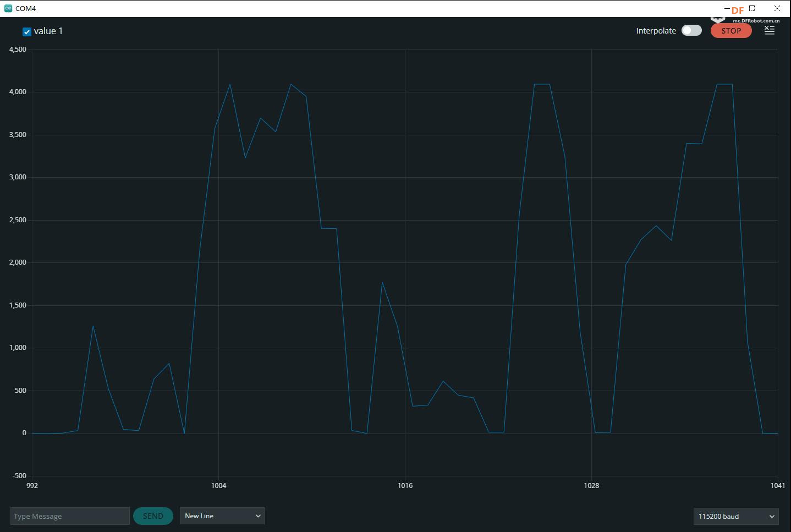Stop the serial plotter with STOP
Screen dimensions: 791x532
click(x=731, y=31)
